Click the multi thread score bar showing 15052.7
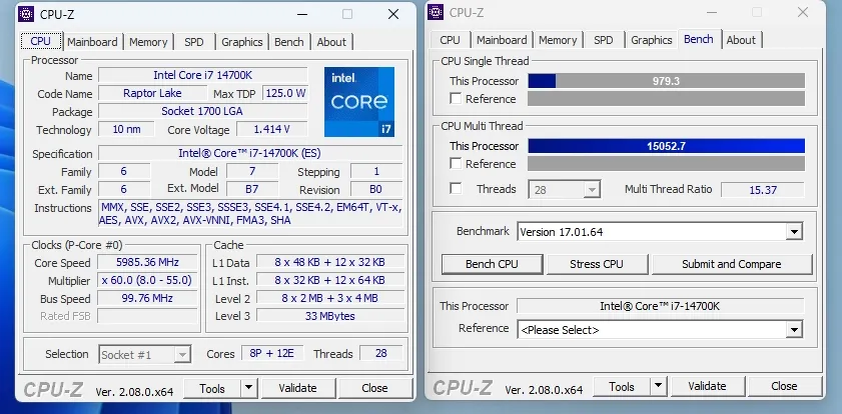Viewport: 842px width, 414px height. tap(666, 146)
